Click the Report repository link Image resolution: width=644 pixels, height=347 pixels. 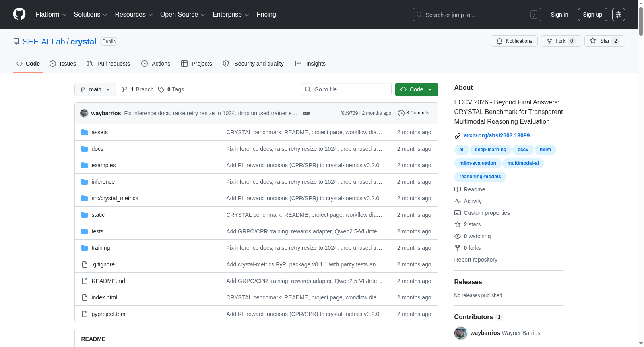(x=476, y=260)
